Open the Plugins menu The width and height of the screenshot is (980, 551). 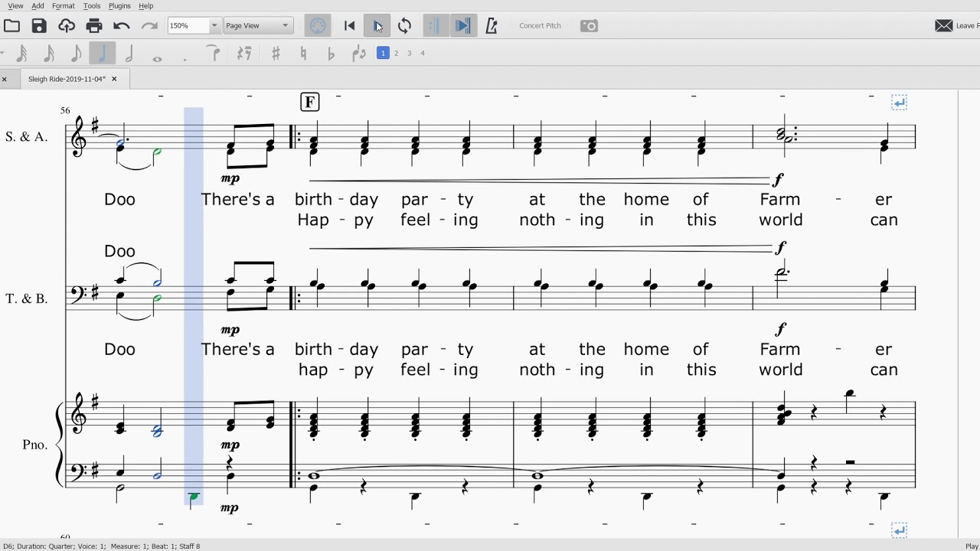pyautogui.click(x=119, y=5)
